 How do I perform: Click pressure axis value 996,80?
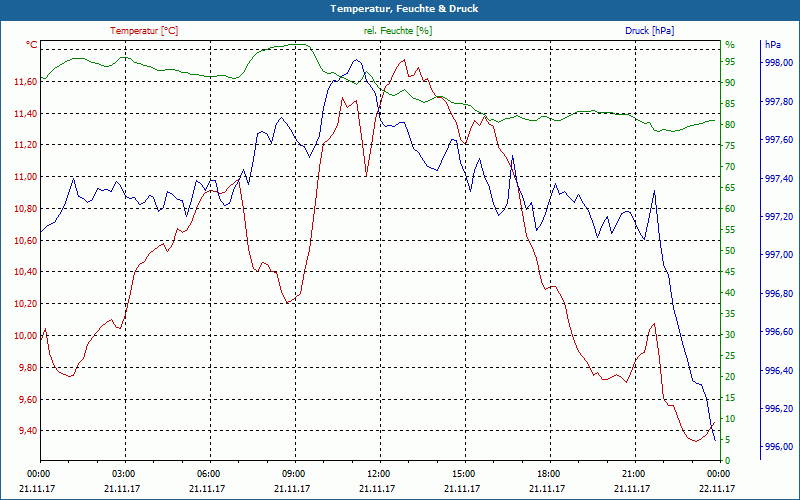[779, 293]
